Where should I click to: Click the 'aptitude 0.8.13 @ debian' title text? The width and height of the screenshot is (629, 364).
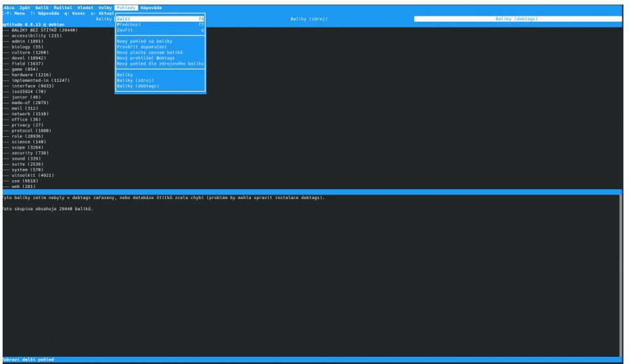pos(33,24)
